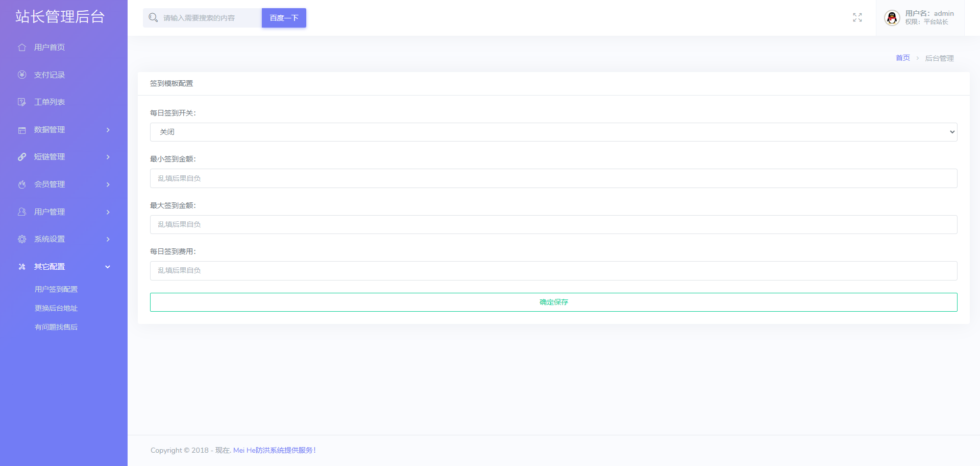Click the gear icon beside 系统设置
Screen dimensions: 980x466
coord(22,239)
